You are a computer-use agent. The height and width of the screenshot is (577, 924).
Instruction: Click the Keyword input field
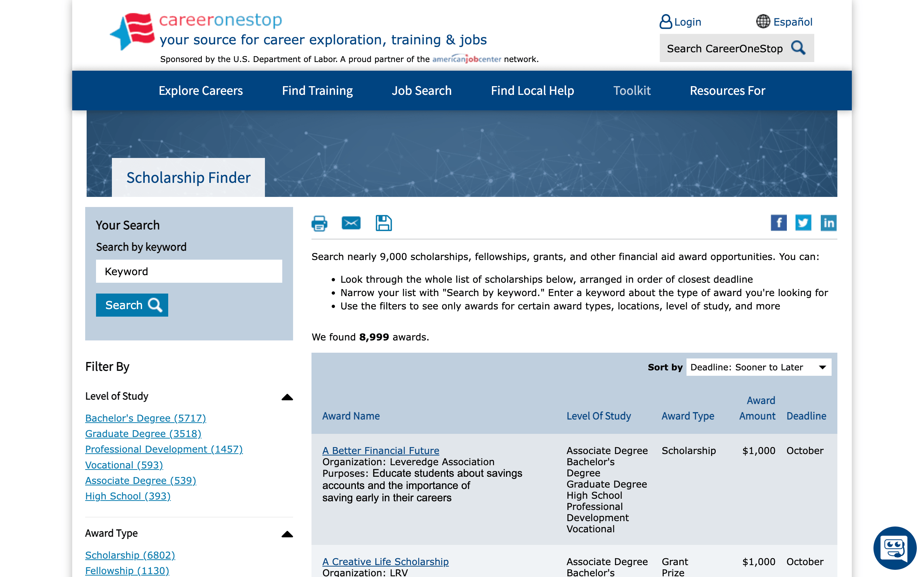(189, 271)
